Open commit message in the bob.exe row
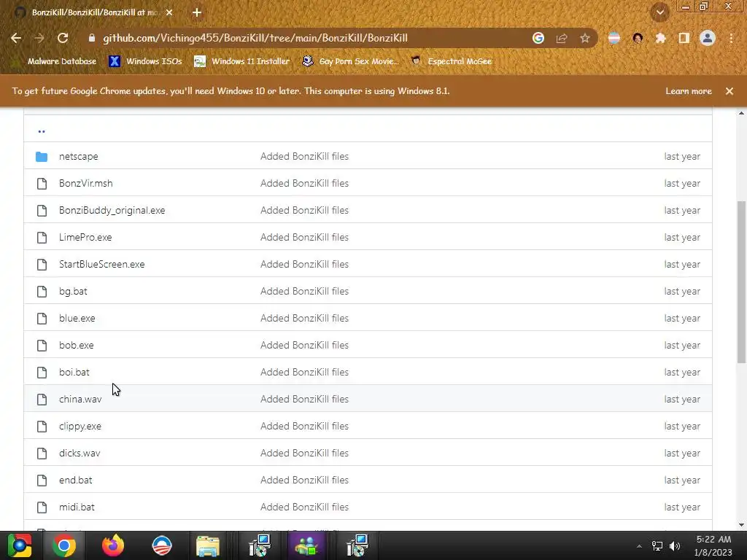 (304, 345)
